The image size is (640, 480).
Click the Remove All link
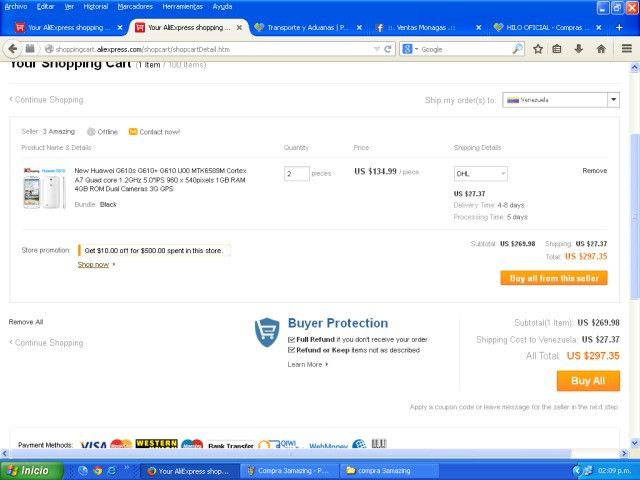coord(26,322)
